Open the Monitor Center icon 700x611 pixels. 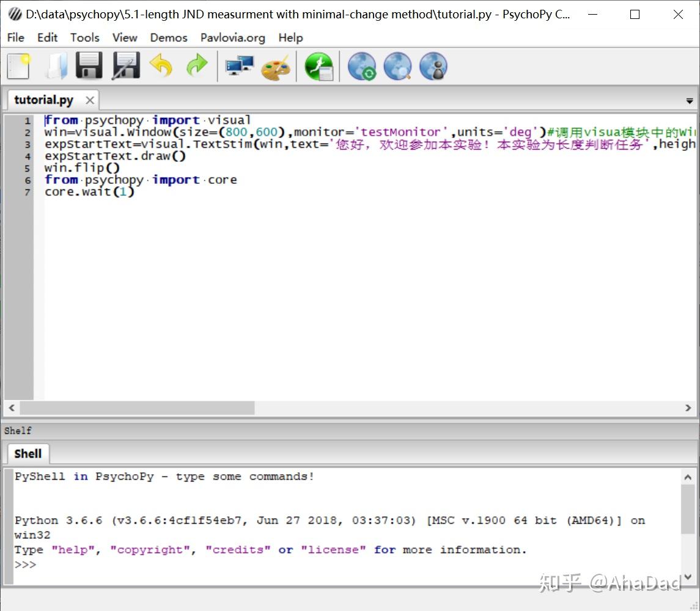(239, 66)
